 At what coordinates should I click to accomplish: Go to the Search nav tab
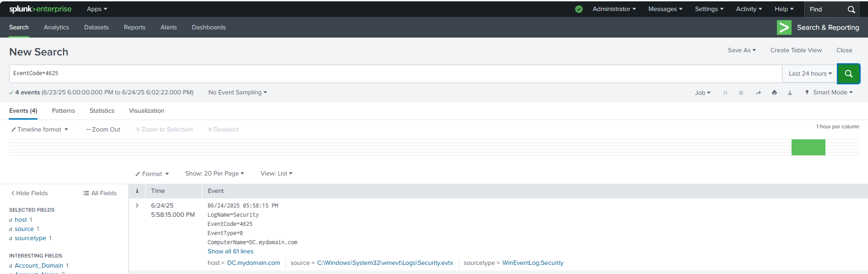[x=19, y=27]
